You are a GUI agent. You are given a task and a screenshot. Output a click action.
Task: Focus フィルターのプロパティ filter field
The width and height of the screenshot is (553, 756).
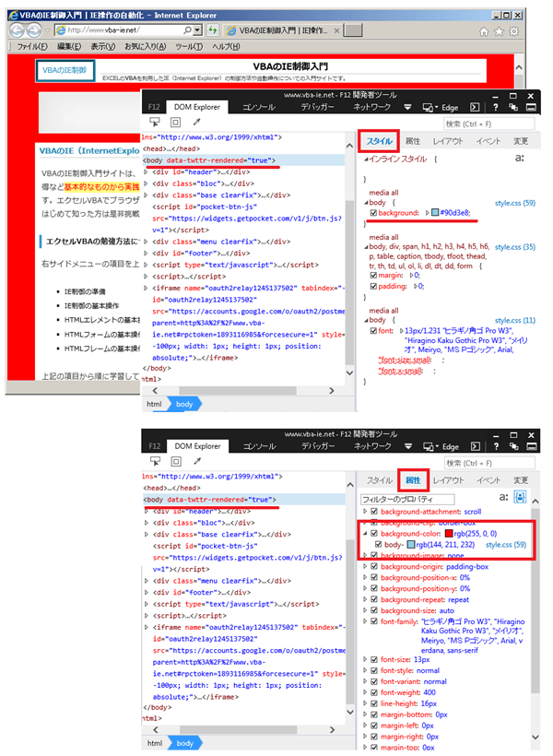pyautogui.click(x=407, y=499)
